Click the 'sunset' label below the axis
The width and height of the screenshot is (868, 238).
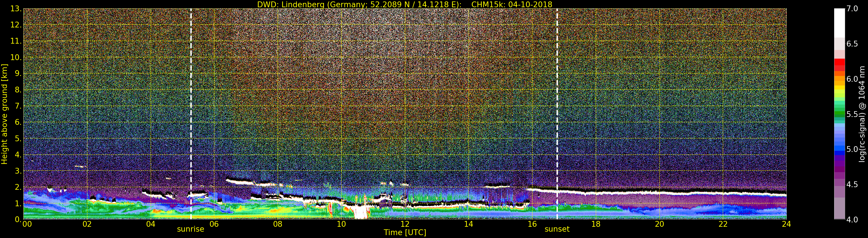[557, 229]
